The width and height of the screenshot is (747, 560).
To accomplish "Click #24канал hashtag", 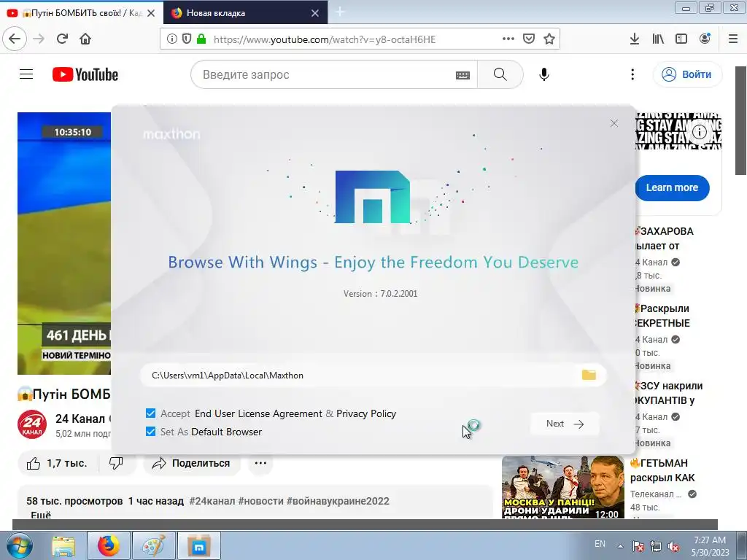I will [212, 501].
